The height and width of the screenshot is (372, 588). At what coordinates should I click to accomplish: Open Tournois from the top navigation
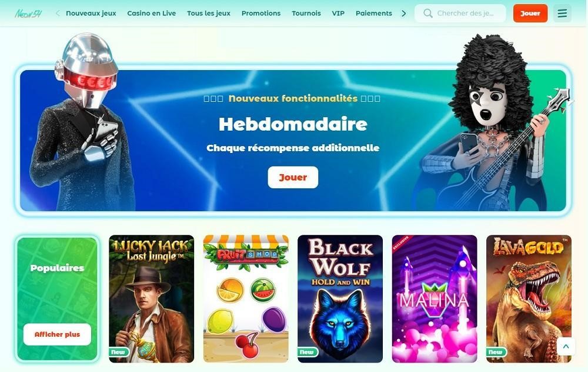(x=306, y=13)
